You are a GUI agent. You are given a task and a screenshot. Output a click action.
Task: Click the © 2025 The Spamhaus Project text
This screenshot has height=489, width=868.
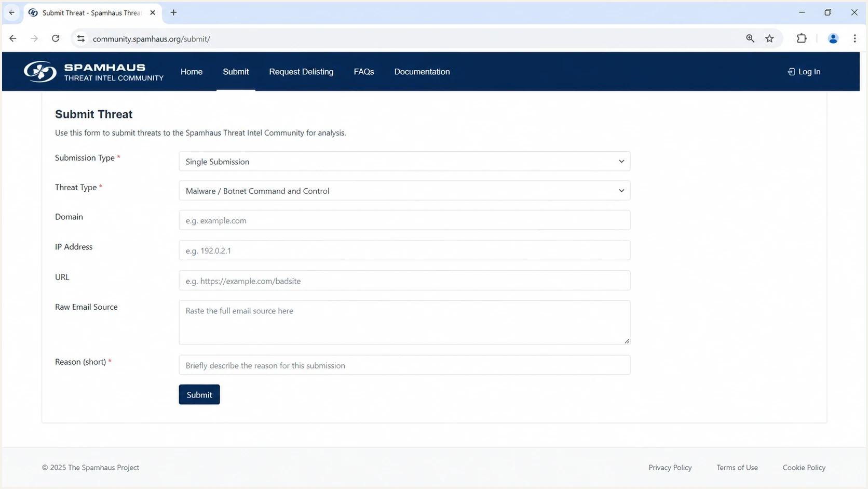tap(90, 467)
